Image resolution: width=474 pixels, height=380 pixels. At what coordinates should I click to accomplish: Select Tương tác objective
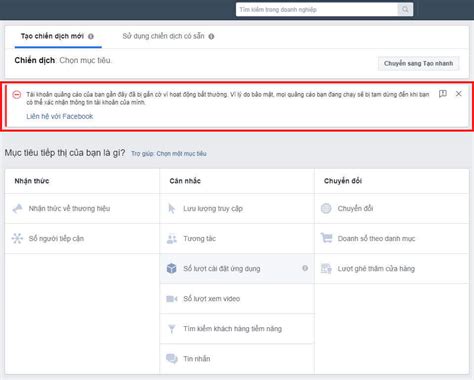click(237, 239)
